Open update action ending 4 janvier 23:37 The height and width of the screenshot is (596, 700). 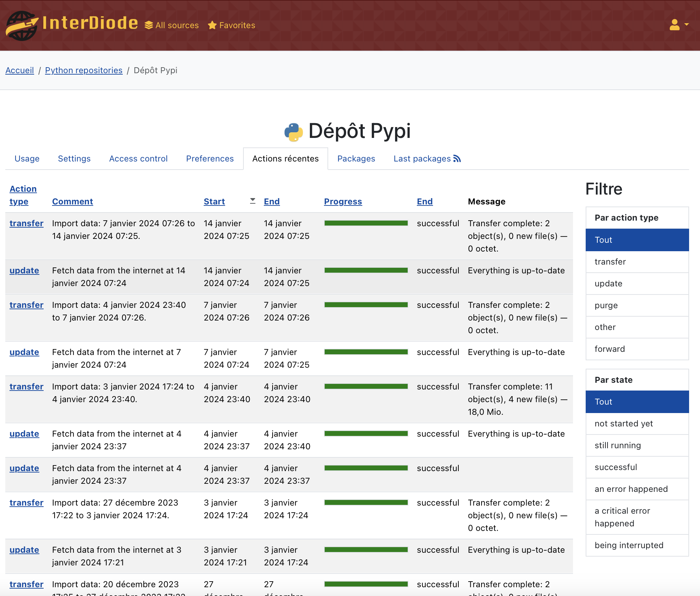point(24,468)
